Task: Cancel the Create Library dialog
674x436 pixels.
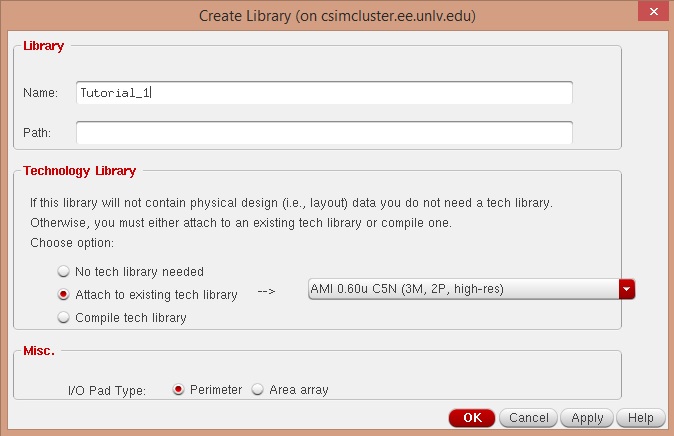Action: coord(528,418)
